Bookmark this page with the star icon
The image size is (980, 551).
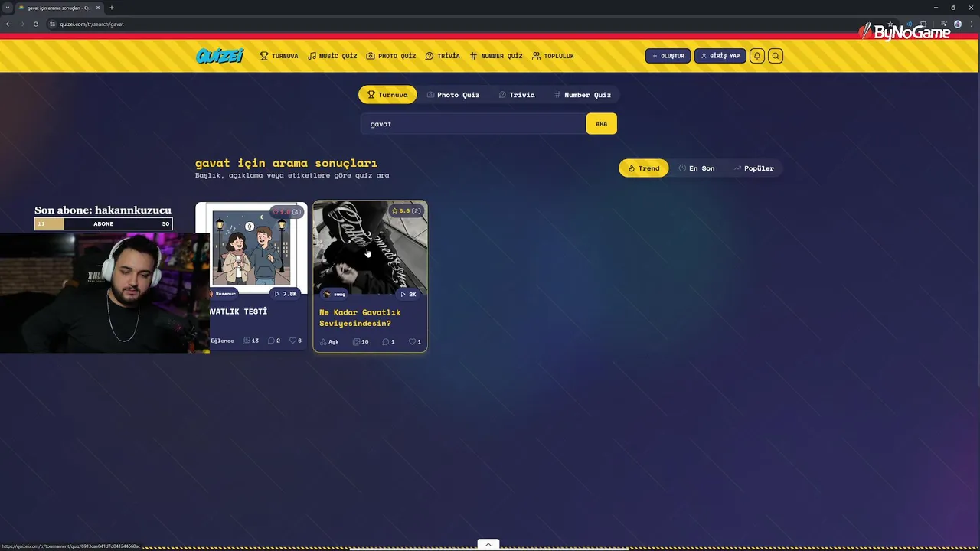pyautogui.click(x=890, y=24)
